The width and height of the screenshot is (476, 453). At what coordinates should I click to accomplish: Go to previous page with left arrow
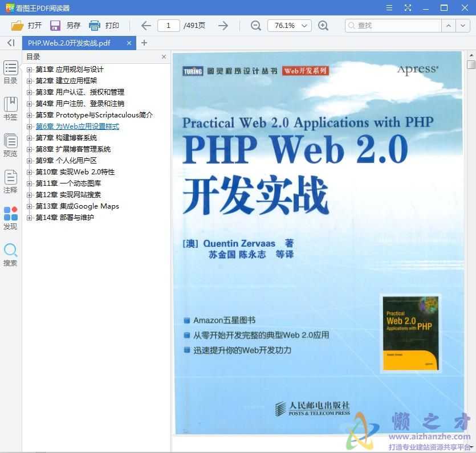pos(146,26)
